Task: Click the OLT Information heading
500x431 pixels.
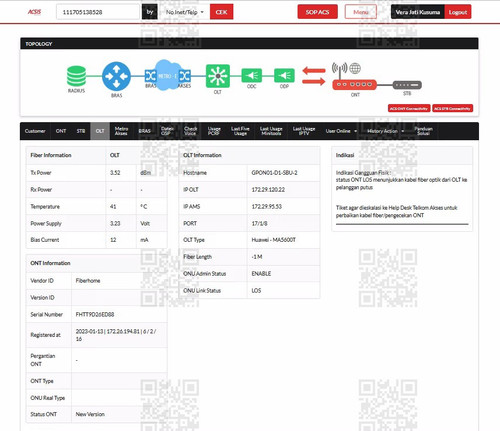Action: [x=202, y=155]
